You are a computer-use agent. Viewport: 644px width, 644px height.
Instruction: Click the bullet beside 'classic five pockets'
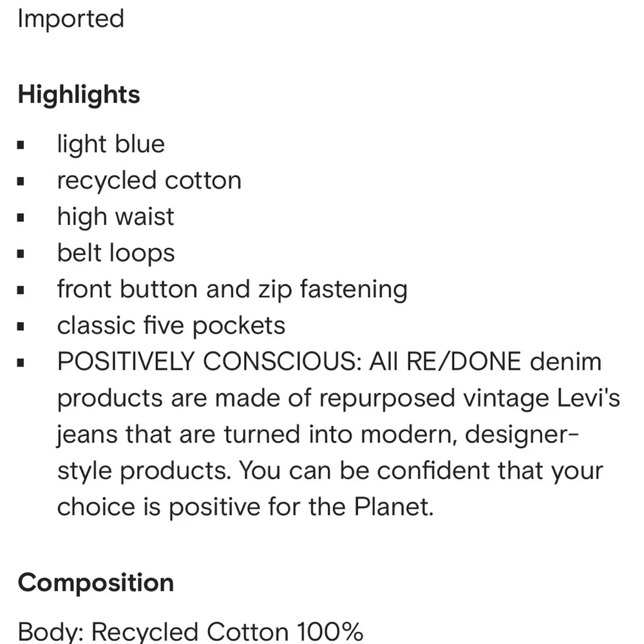point(21,327)
